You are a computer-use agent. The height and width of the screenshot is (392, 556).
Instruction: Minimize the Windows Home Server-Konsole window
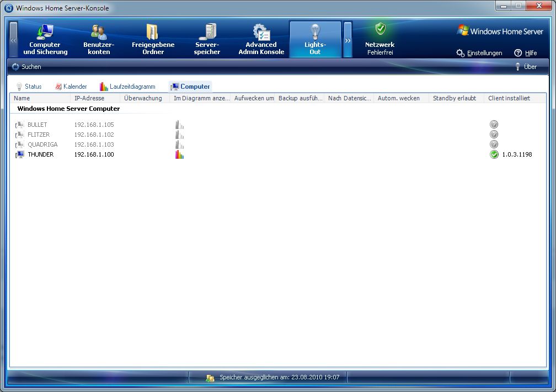504,6
